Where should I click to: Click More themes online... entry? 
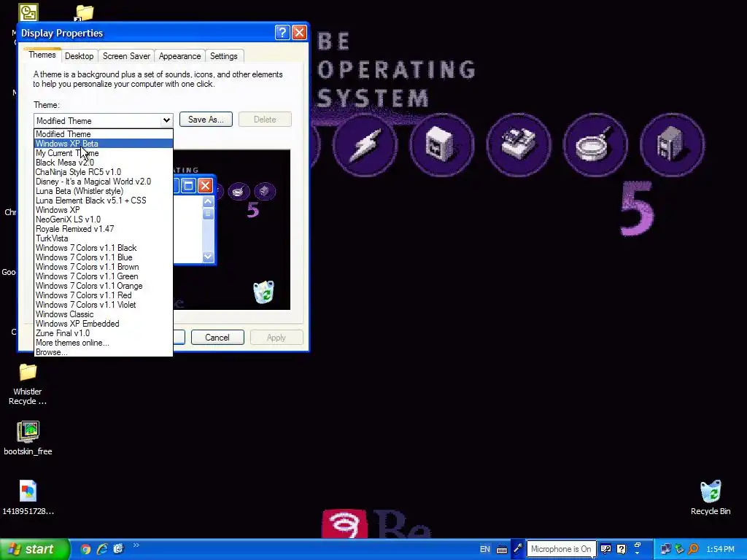pyautogui.click(x=104, y=343)
